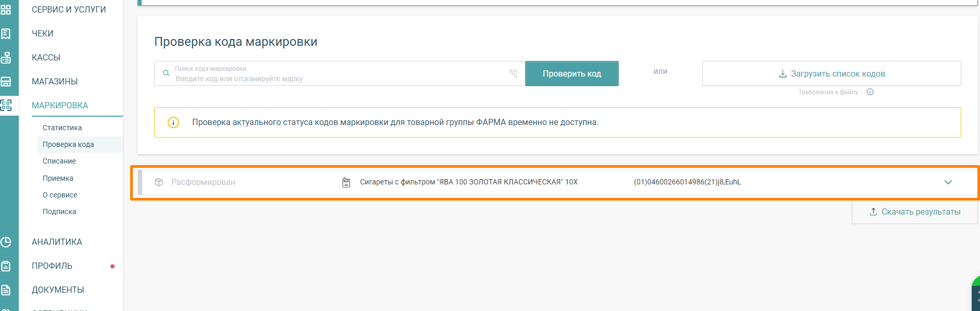
Task: Expand the Сигареты с фильтром result row
Action: click(948, 182)
